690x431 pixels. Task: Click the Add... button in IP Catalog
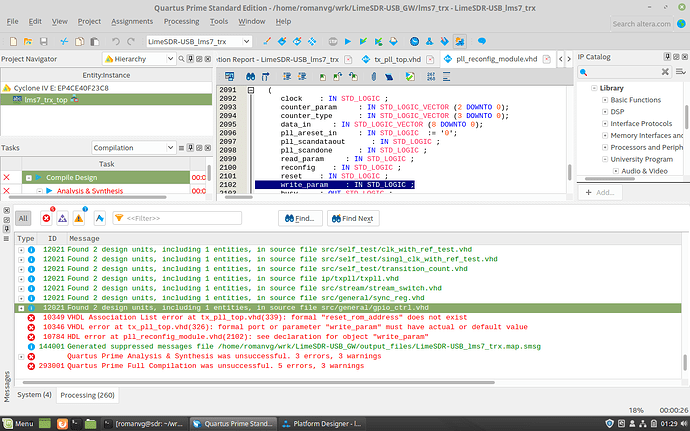coord(598,191)
